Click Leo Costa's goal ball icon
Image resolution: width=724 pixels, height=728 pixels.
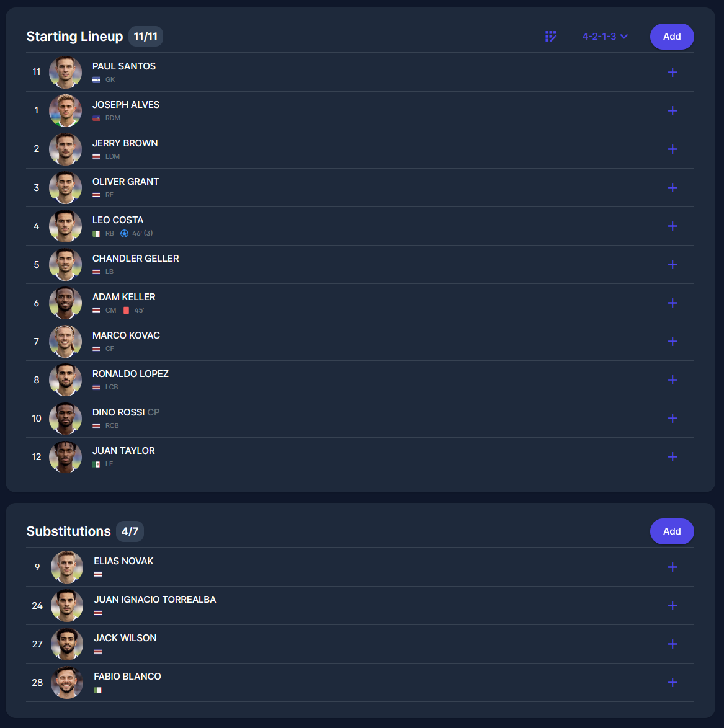pos(125,234)
